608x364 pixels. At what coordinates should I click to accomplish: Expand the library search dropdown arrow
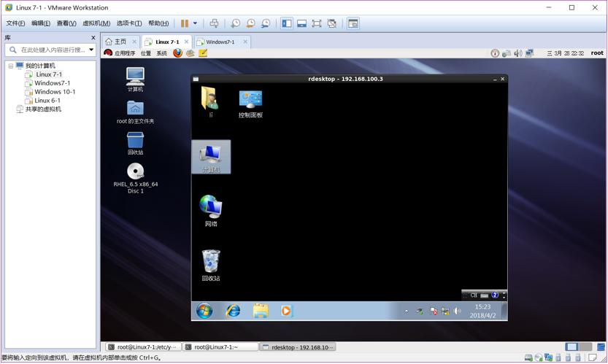click(91, 50)
